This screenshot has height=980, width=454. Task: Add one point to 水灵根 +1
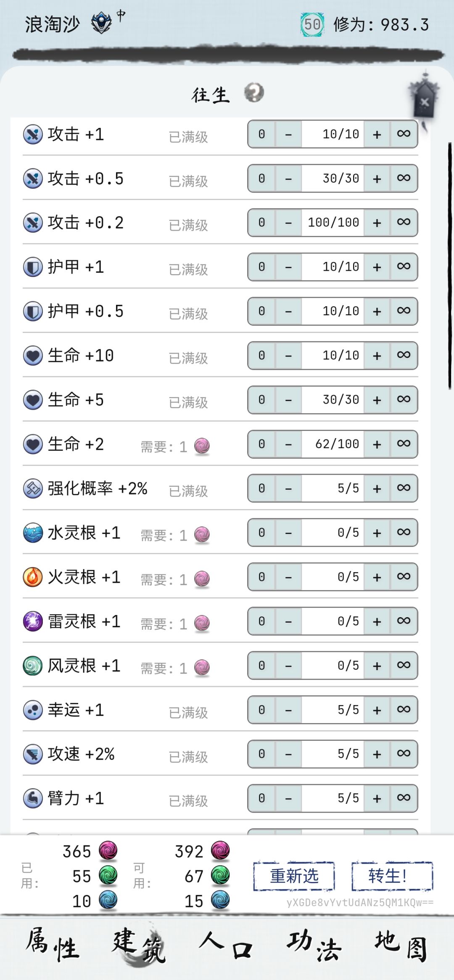pos(377,533)
